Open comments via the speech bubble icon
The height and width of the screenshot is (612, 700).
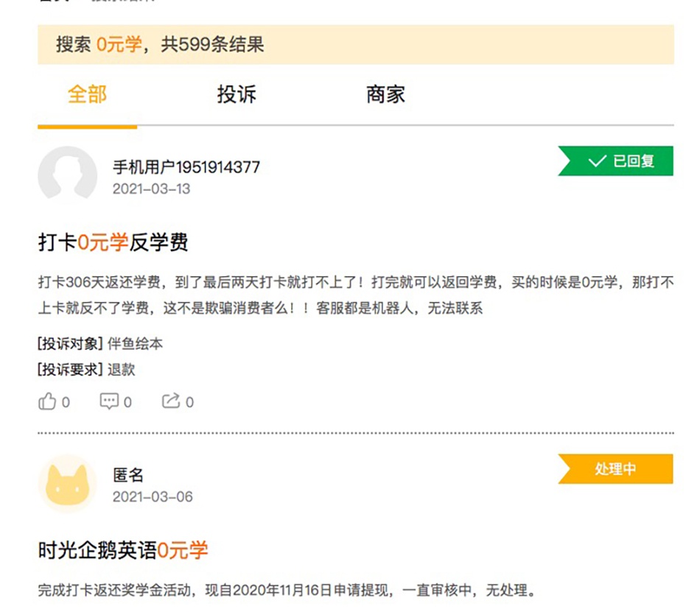[108, 401]
